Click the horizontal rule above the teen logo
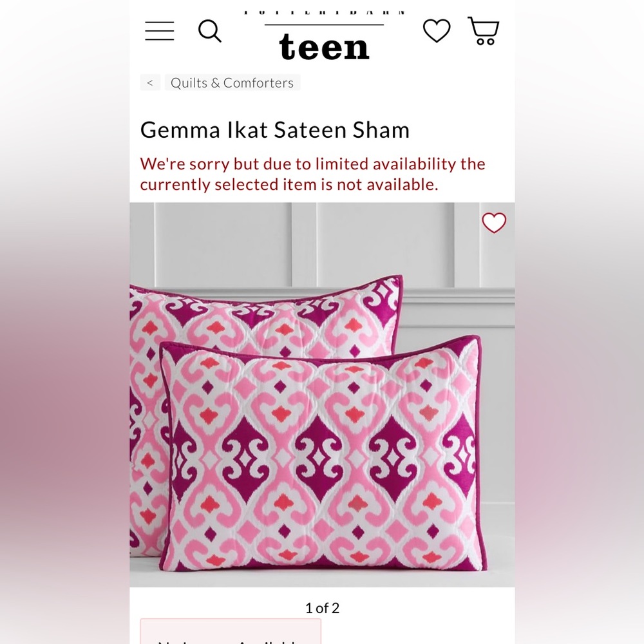This screenshot has width=644, height=644. click(x=324, y=24)
